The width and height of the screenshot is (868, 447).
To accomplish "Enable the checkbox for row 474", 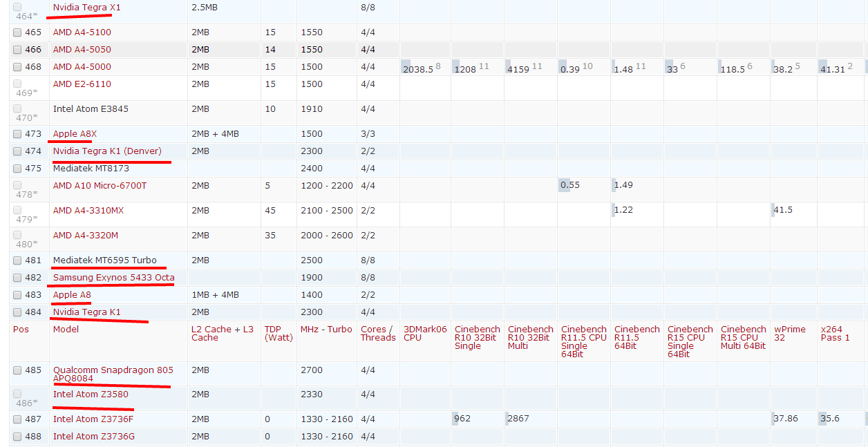I will (17, 151).
